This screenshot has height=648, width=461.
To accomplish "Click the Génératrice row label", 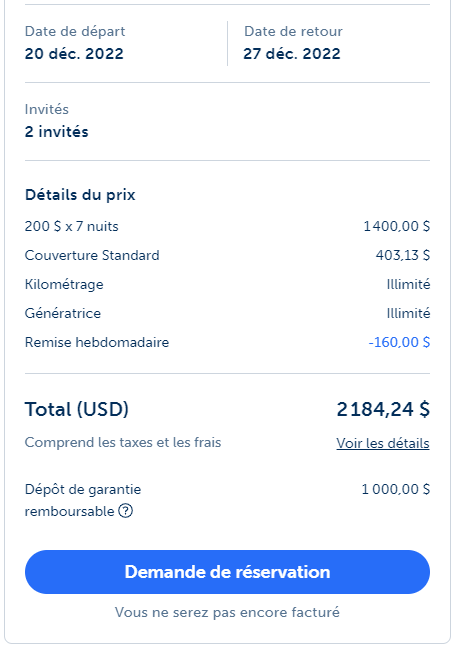I will [x=63, y=313].
